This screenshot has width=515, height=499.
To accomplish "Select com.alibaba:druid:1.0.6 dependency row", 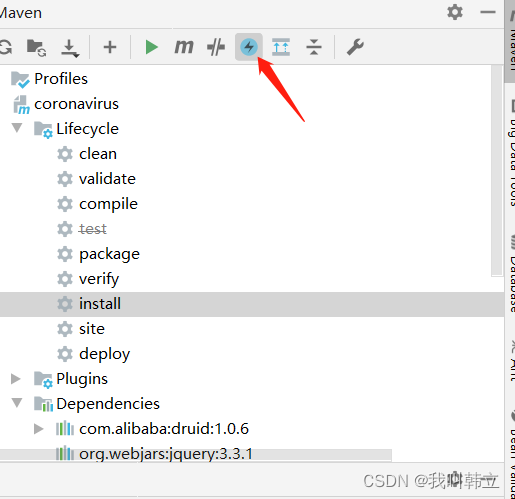I will click(164, 429).
